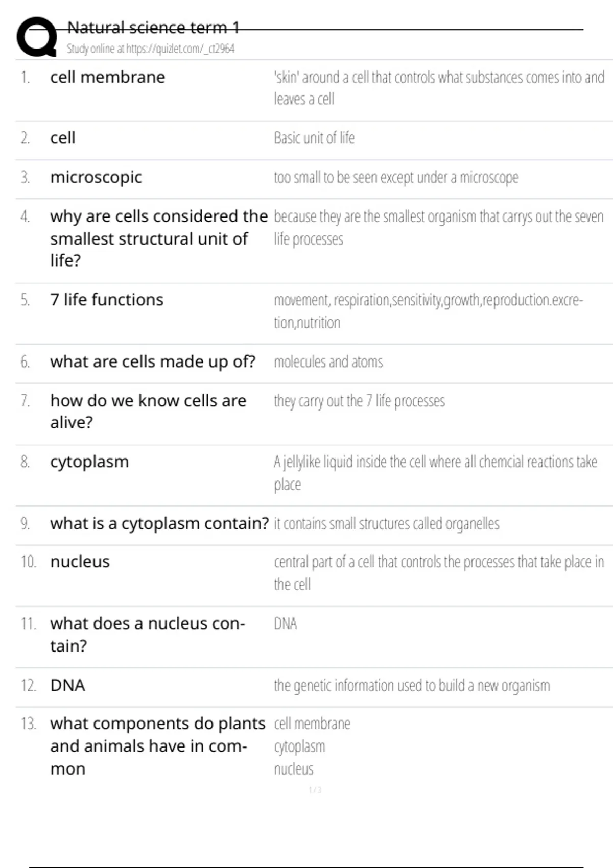Select 'how do we know cells are alive?' question

[148, 412]
